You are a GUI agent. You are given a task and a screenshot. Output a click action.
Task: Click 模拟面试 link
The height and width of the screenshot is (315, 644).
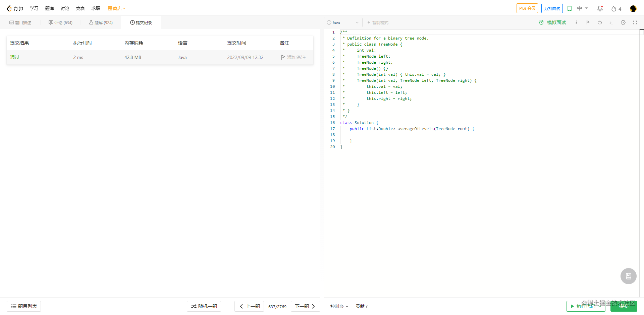(556, 22)
